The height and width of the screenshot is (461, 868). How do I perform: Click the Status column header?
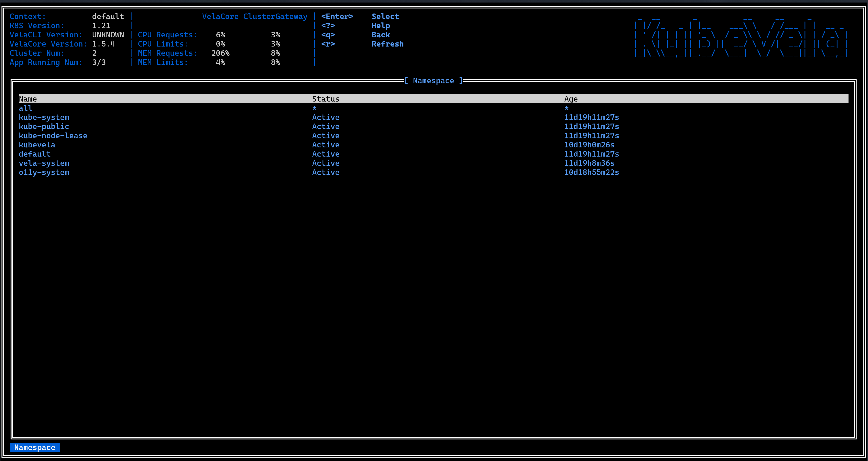325,99
